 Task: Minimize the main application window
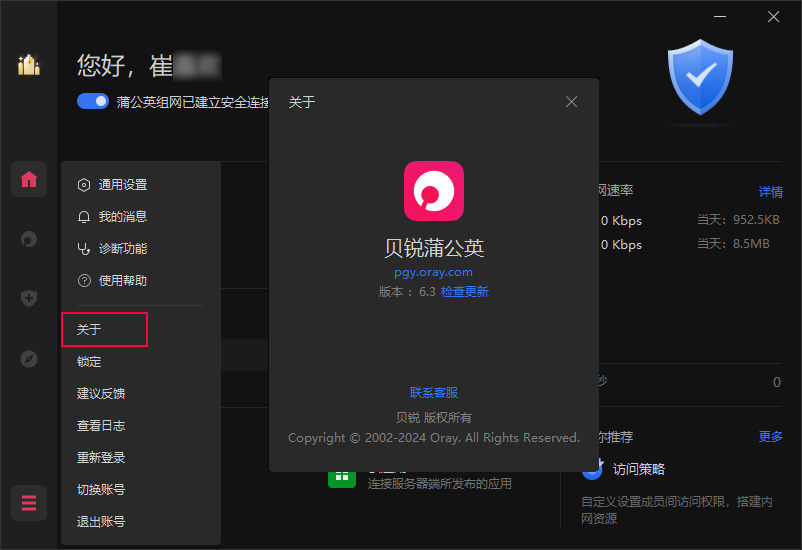pos(720,16)
